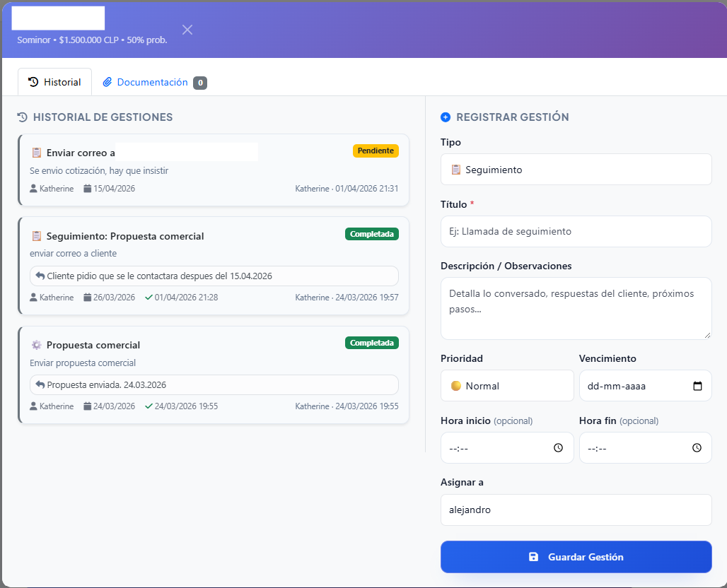Open the clock picker in Hora inicio

coord(558,447)
